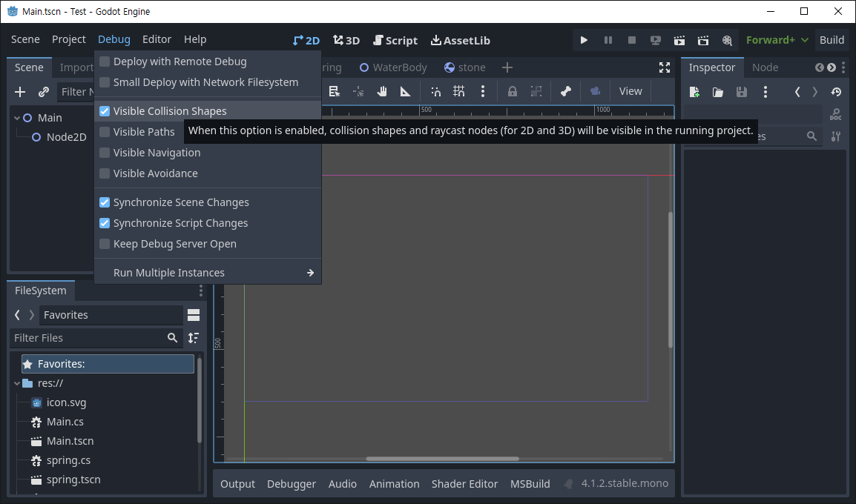Enable Small Deploy with Network Filesystem

pos(208,82)
